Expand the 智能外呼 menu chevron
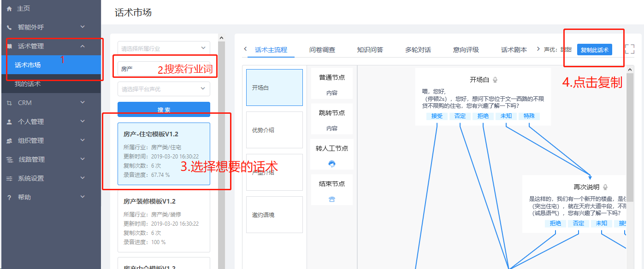644x269 pixels. (x=83, y=27)
